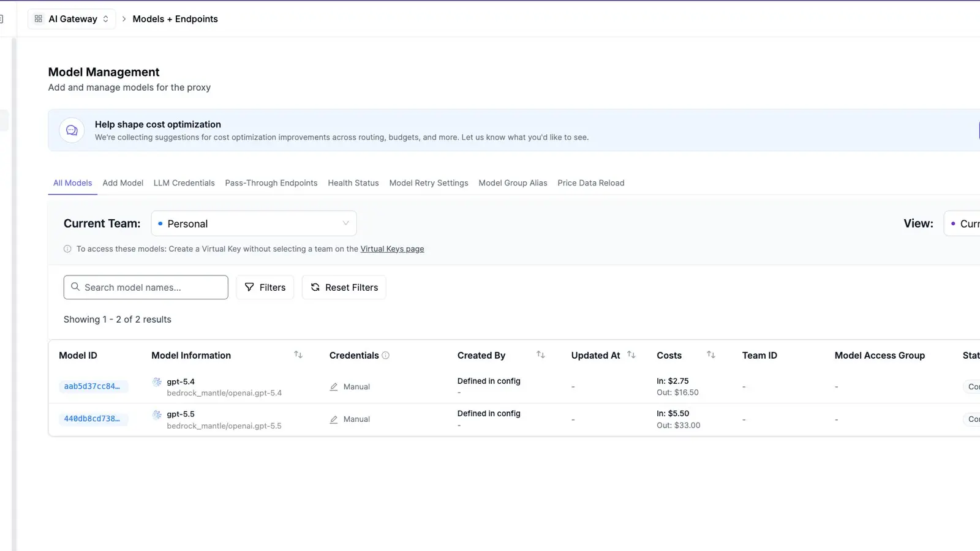Click the Manual edit icon for gpt-5.4
Screen dimensions: 980x551
[334, 387]
